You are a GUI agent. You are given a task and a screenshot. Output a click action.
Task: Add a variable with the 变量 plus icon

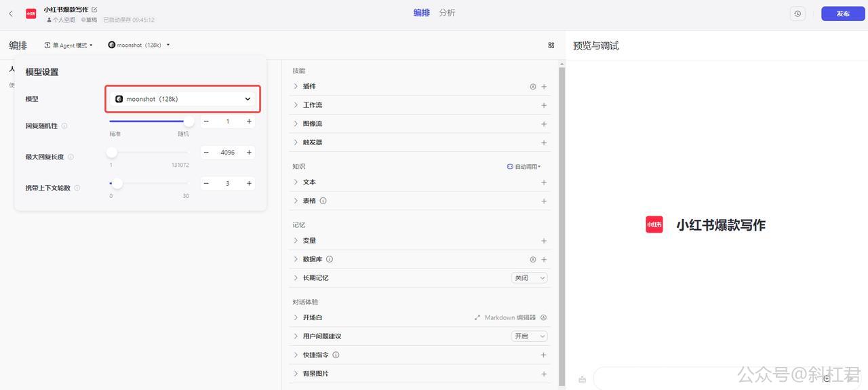[x=544, y=241]
